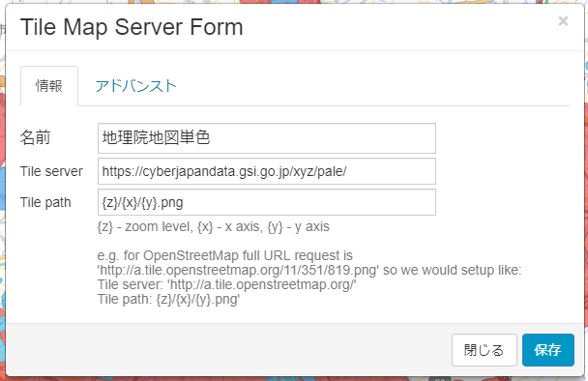Click the 名前 field label
Screen dimensions: 588x381
click(x=35, y=137)
